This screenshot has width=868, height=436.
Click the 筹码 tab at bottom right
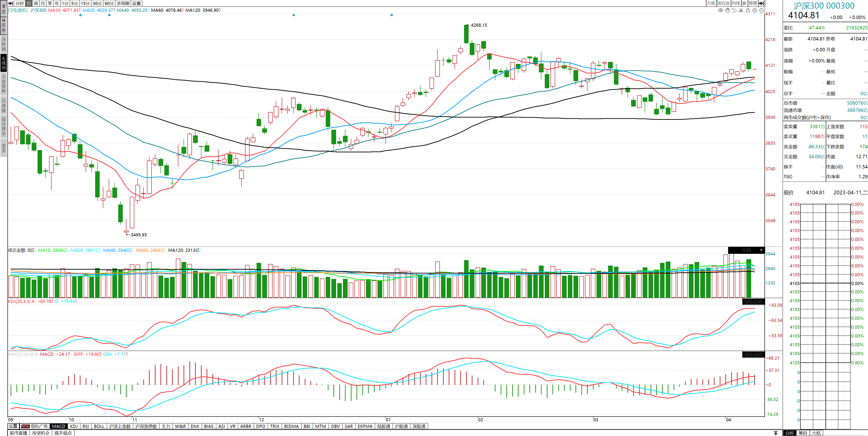tap(803, 433)
